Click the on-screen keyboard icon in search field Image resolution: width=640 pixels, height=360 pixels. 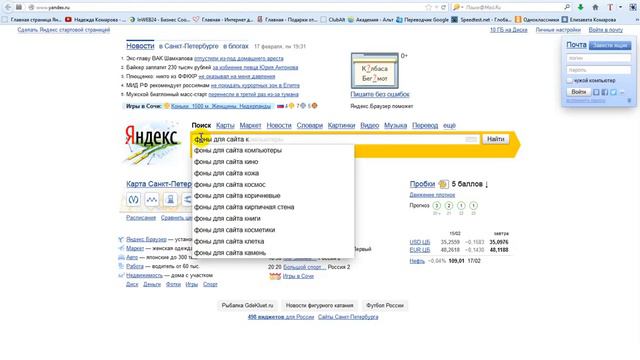471,140
